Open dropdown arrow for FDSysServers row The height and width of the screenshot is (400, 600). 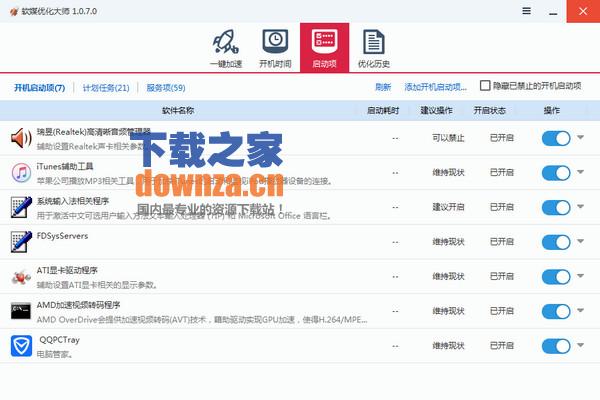(x=580, y=241)
